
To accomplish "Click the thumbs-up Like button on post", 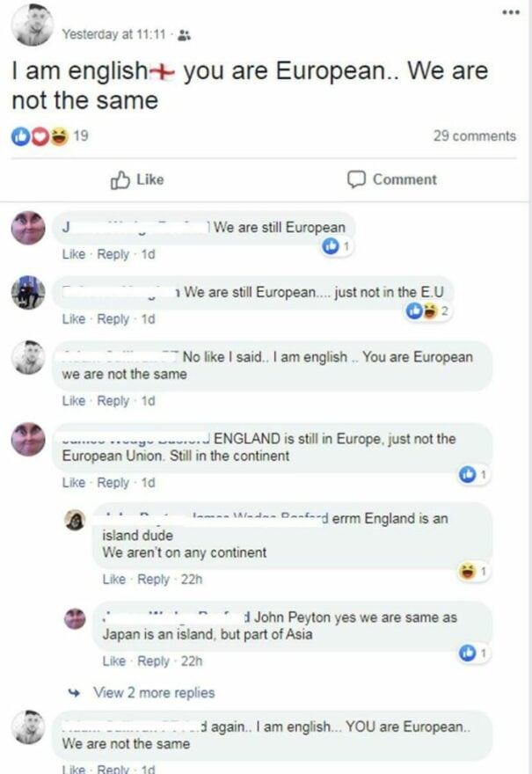I will pyautogui.click(x=137, y=179).
